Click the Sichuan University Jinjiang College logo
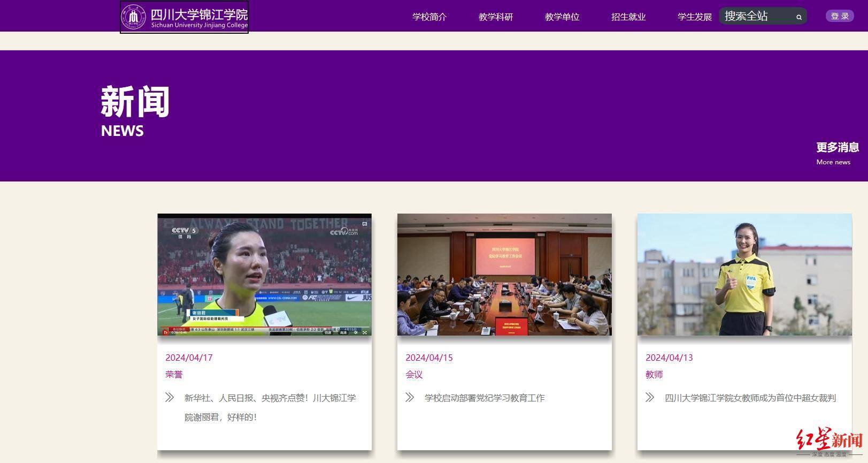The image size is (868, 463). pos(184,17)
